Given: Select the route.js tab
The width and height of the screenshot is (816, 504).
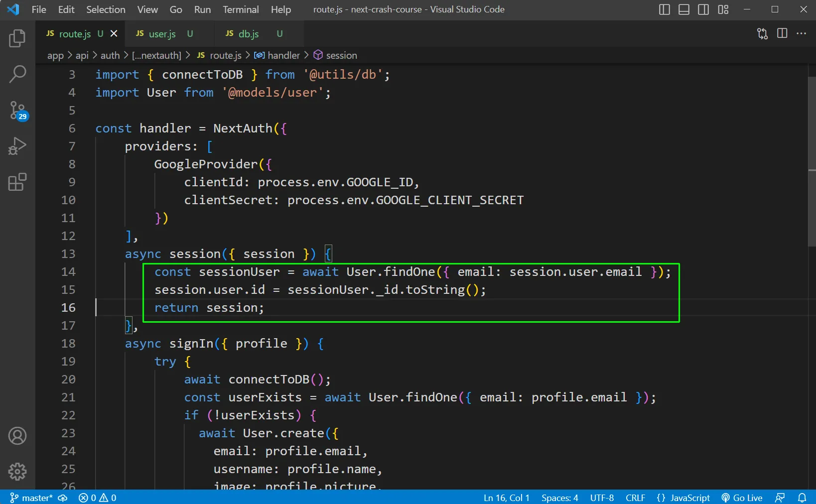Looking at the screenshot, I should (x=75, y=34).
